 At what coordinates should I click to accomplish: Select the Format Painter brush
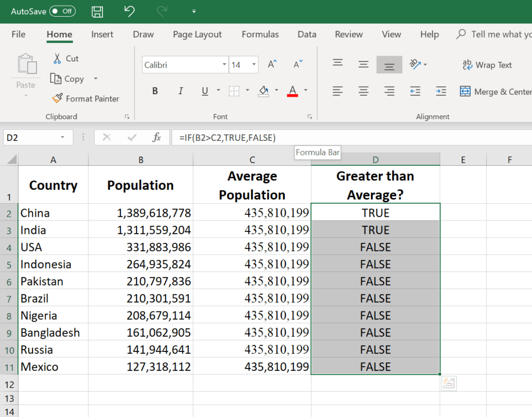coord(57,98)
